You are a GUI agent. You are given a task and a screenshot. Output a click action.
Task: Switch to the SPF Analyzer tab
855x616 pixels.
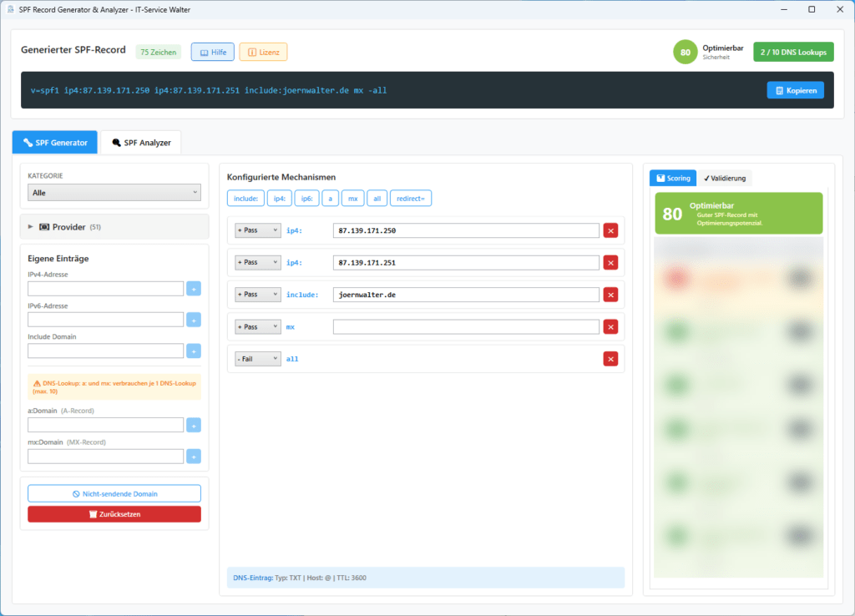point(141,143)
